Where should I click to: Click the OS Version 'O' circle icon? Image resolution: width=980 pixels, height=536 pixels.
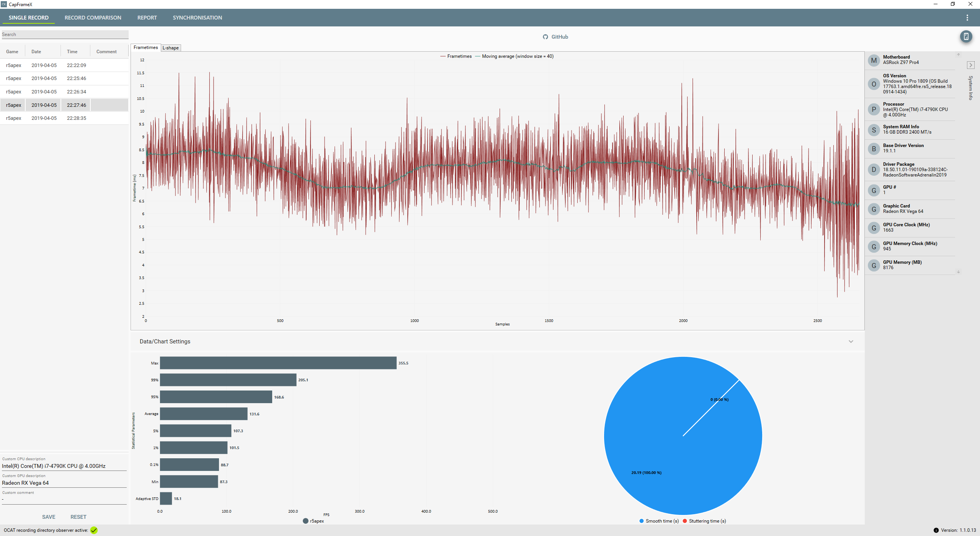874,84
